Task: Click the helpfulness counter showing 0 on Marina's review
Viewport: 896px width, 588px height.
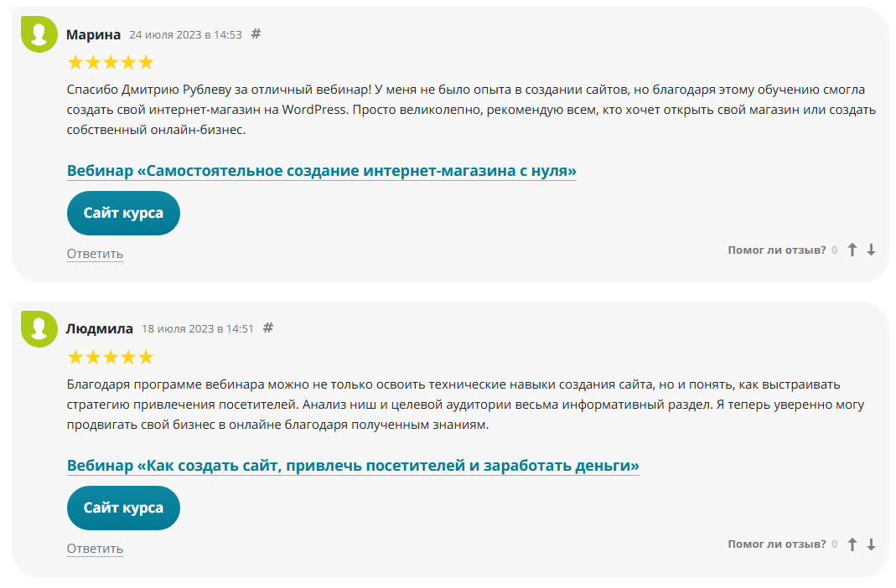Action: pos(834,249)
